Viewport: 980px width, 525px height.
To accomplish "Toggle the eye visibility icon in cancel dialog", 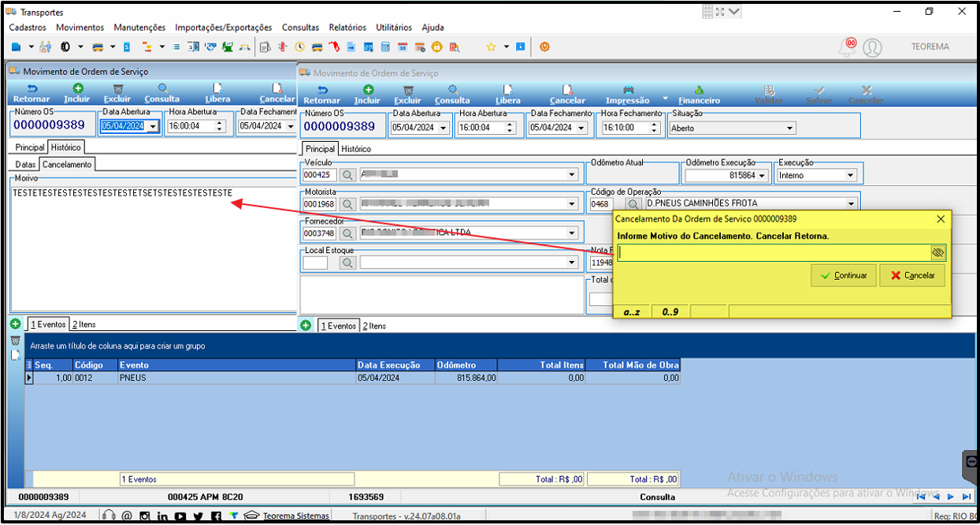I will (937, 253).
